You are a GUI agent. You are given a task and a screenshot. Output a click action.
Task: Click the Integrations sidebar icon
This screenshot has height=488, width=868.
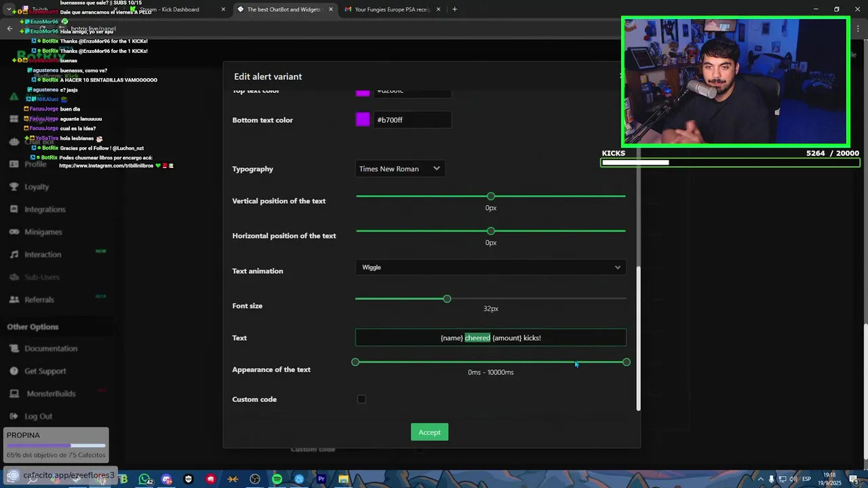[14, 209]
